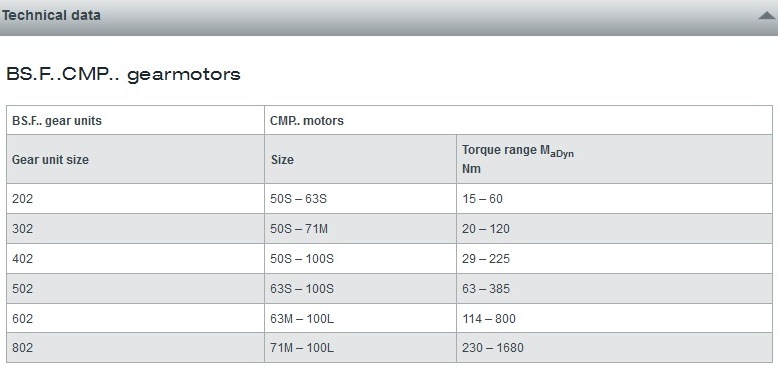The image size is (778, 367).
Task: Select gear unit size 802 cell
Action: (135, 348)
